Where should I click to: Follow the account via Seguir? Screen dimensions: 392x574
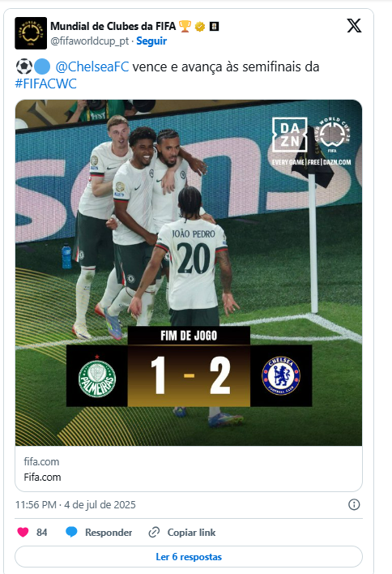tap(151, 41)
